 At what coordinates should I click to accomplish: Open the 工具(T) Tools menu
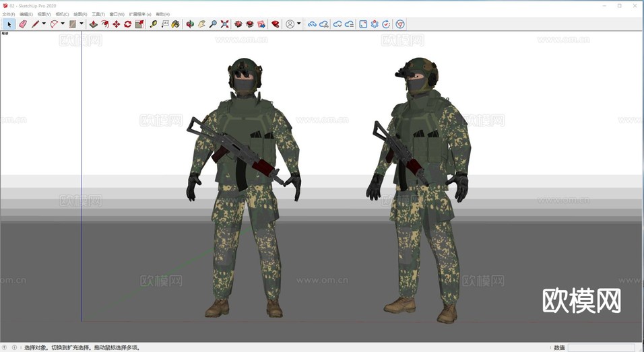[x=98, y=14]
